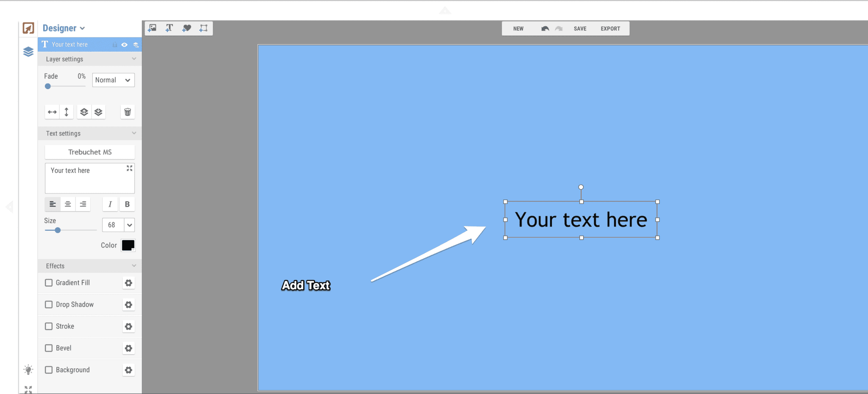Click the Add Sticker heart icon
Viewport: 868px width, 394px height.
pyautogui.click(x=186, y=28)
